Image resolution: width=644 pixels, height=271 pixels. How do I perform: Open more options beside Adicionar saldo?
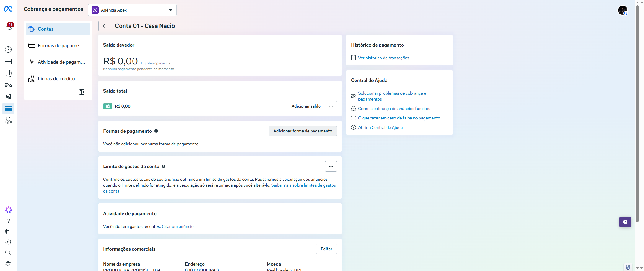pyautogui.click(x=331, y=106)
